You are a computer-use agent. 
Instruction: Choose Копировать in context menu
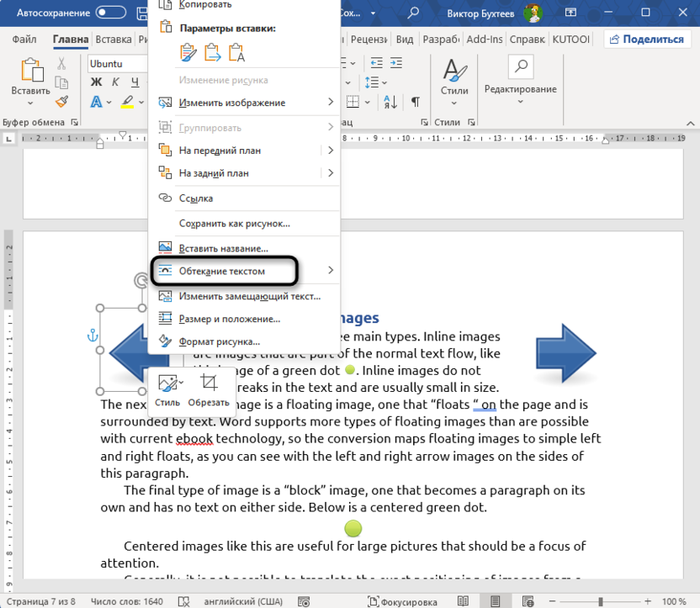(x=244, y=5)
